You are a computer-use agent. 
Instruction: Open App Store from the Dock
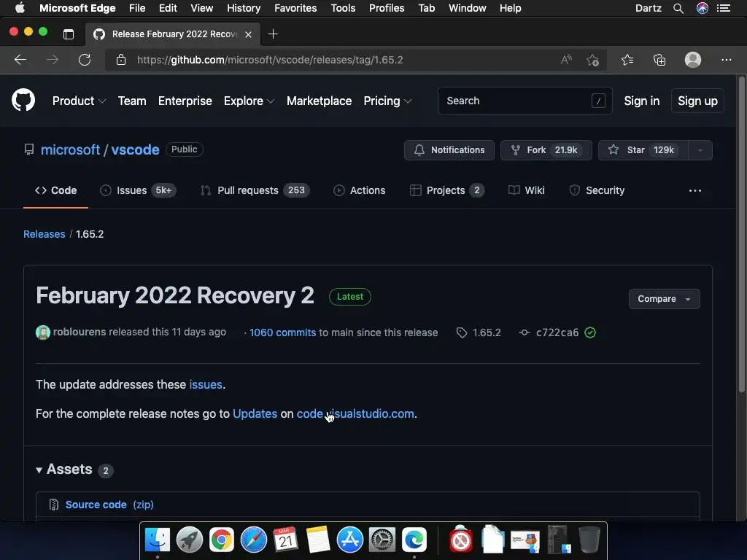tap(349, 540)
